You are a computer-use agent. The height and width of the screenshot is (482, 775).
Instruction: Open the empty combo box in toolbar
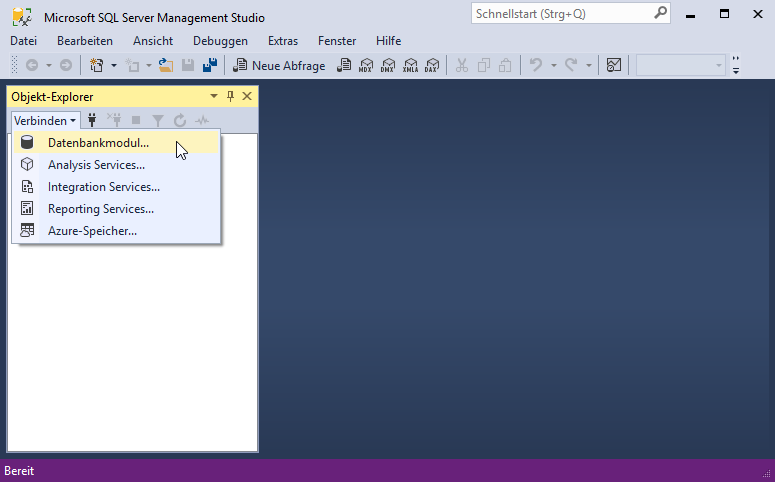(x=681, y=65)
